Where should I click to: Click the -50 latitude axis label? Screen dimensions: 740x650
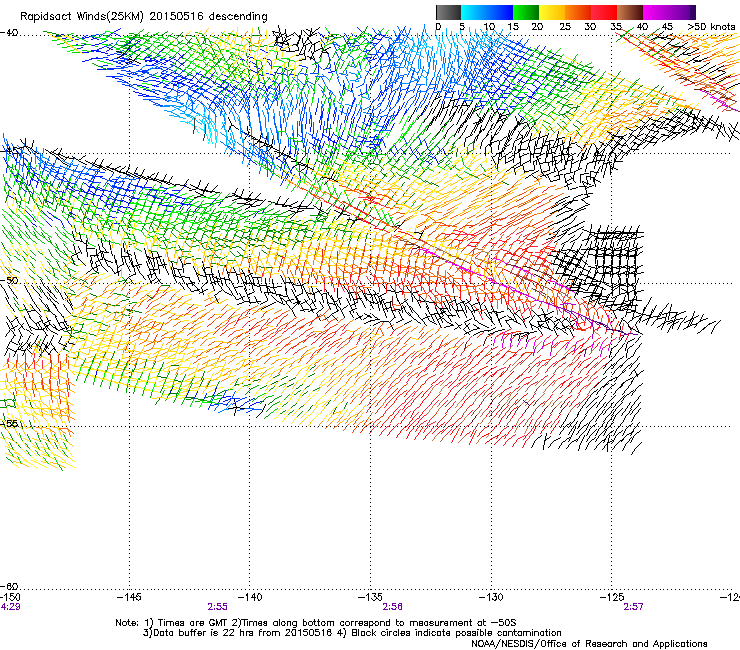coord(9,280)
